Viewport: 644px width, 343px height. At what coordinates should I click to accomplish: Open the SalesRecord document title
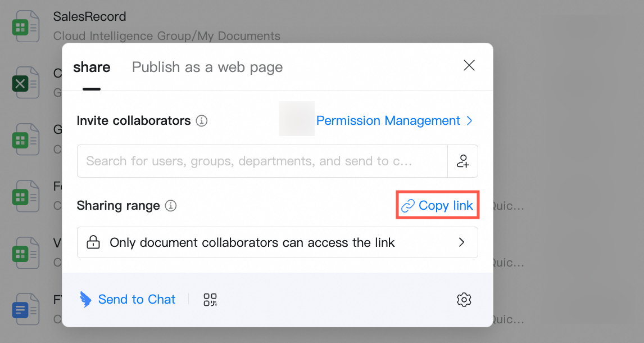coord(89,16)
